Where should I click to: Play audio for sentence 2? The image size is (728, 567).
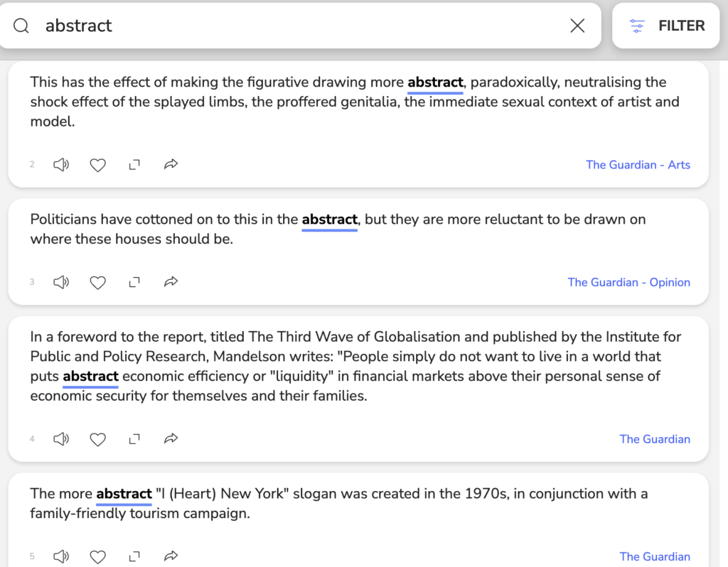pos(61,165)
